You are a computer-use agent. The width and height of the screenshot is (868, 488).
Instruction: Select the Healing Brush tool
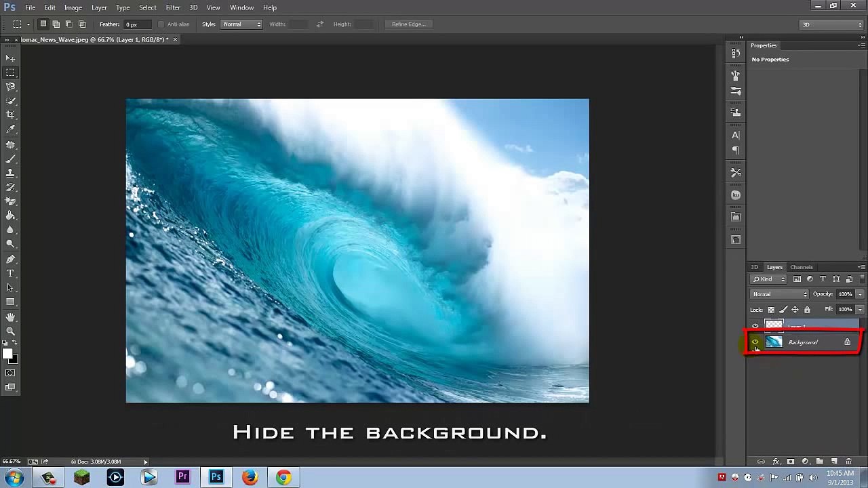[x=10, y=145]
